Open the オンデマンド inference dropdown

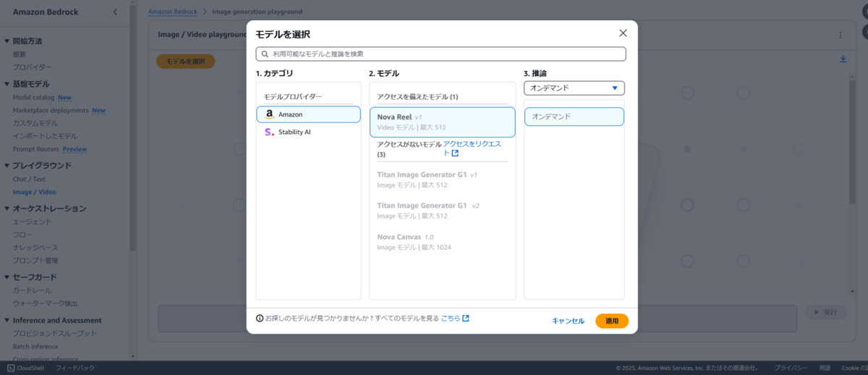(574, 88)
